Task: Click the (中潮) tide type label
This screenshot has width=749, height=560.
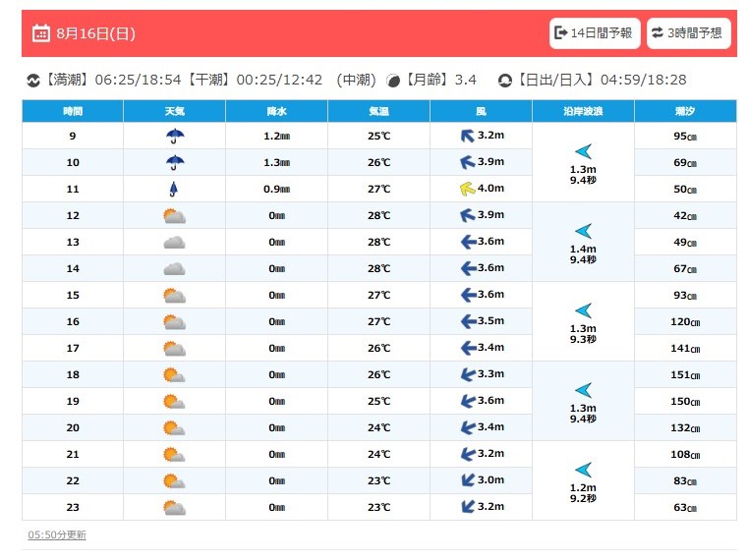Action: [357, 80]
